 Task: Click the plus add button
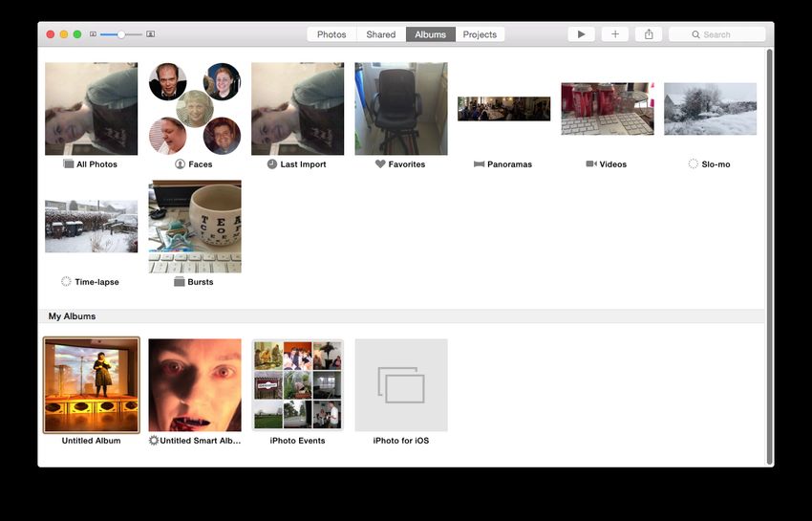pos(614,34)
